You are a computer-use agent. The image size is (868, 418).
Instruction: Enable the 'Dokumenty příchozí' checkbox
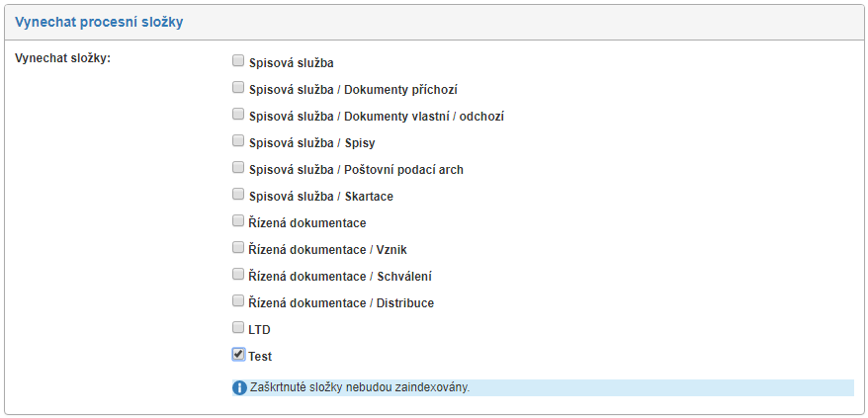coord(238,88)
